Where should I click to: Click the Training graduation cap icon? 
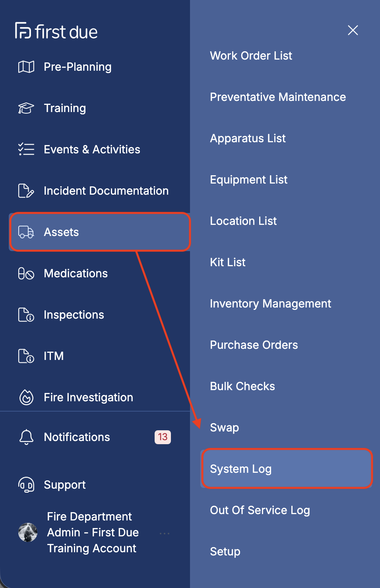tap(26, 108)
